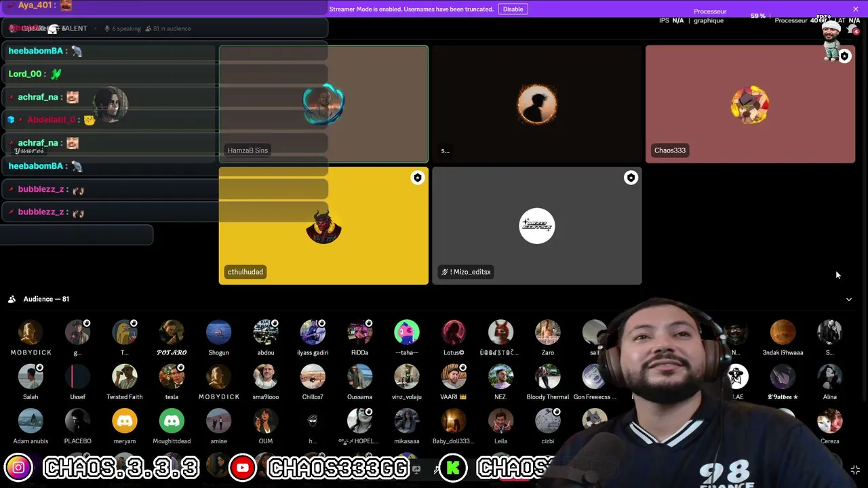Image resolution: width=868 pixels, height=488 pixels.
Task: Open the Mizo_editsx speaker tile
Action: pos(536,226)
